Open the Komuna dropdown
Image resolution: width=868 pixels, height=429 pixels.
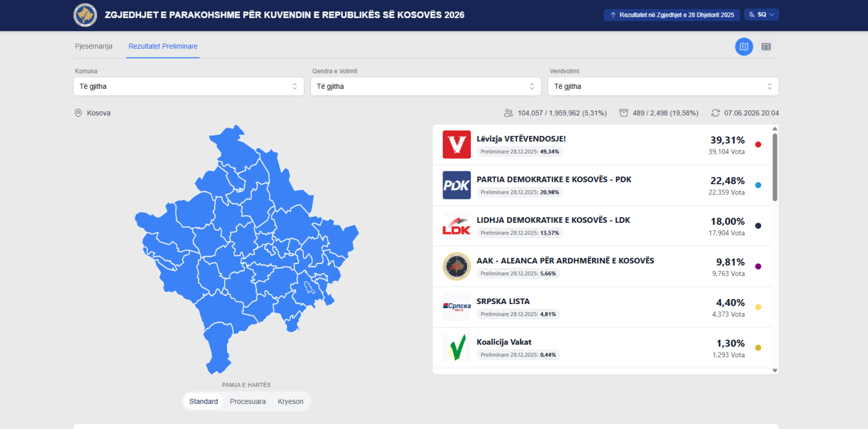pyautogui.click(x=189, y=86)
